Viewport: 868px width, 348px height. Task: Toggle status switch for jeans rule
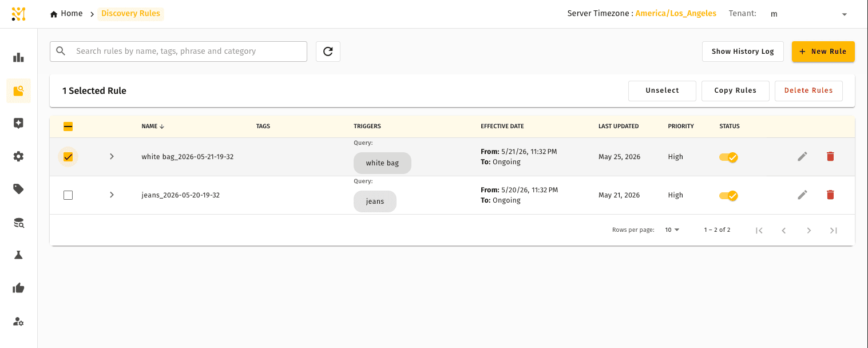pos(728,195)
